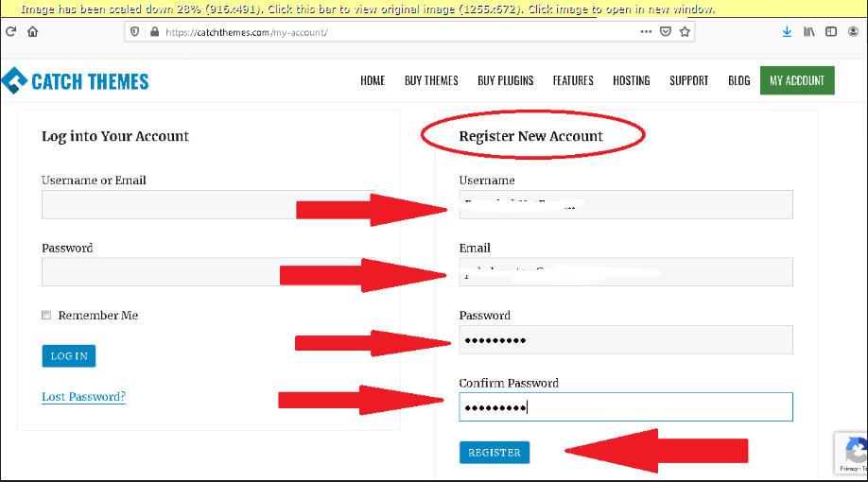Open the FEATURES menu item

click(x=573, y=80)
